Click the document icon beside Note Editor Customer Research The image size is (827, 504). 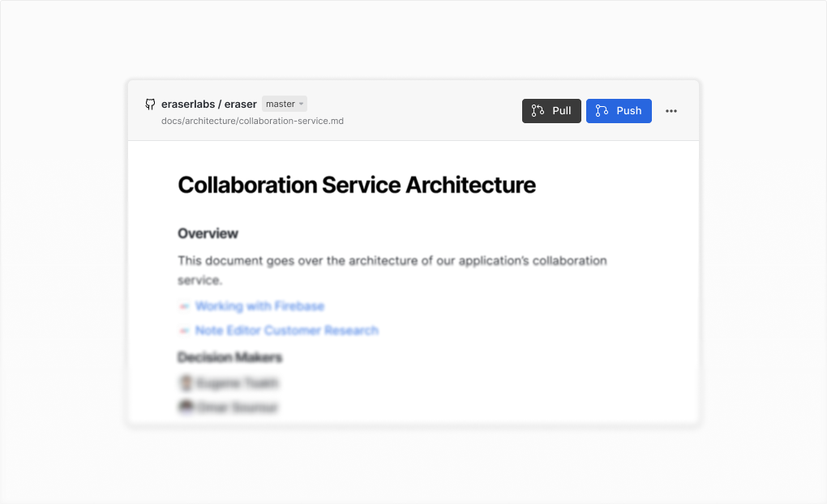[x=184, y=331]
